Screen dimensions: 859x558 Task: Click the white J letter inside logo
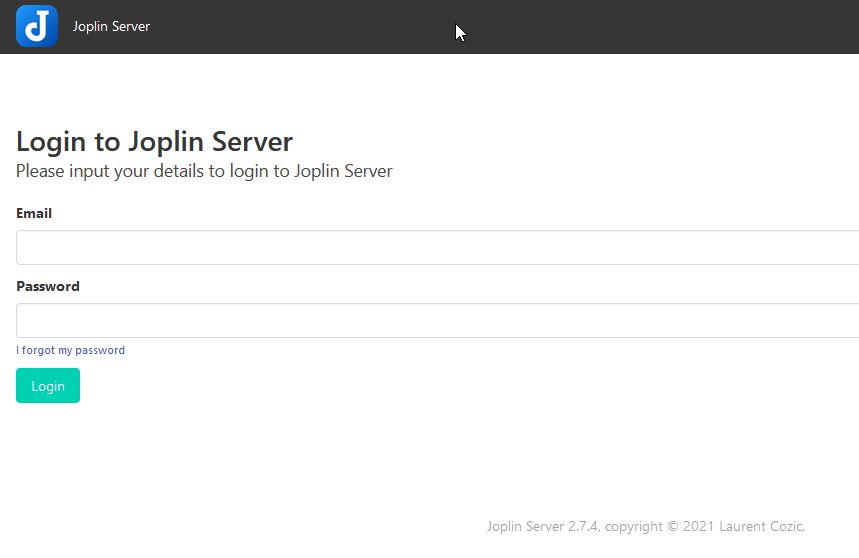click(38, 27)
